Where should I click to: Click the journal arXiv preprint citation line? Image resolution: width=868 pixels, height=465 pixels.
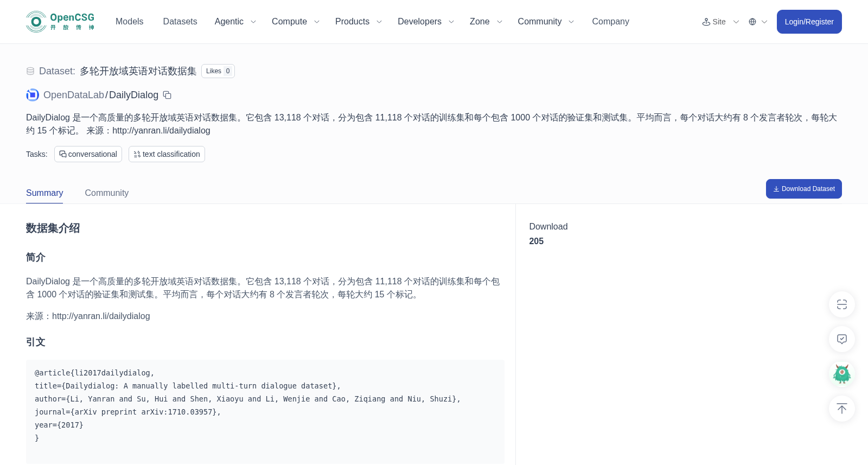pos(127,412)
